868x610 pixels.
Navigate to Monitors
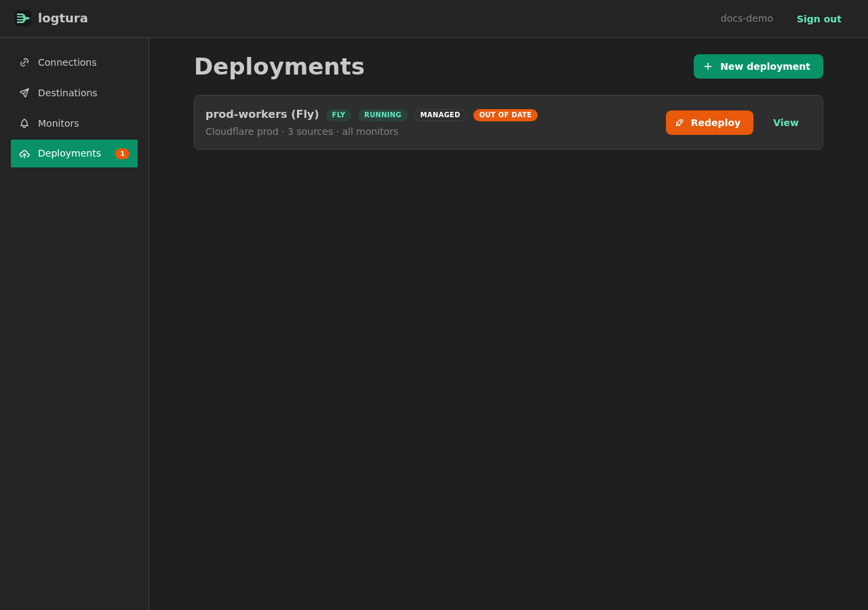(x=75, y=123)
